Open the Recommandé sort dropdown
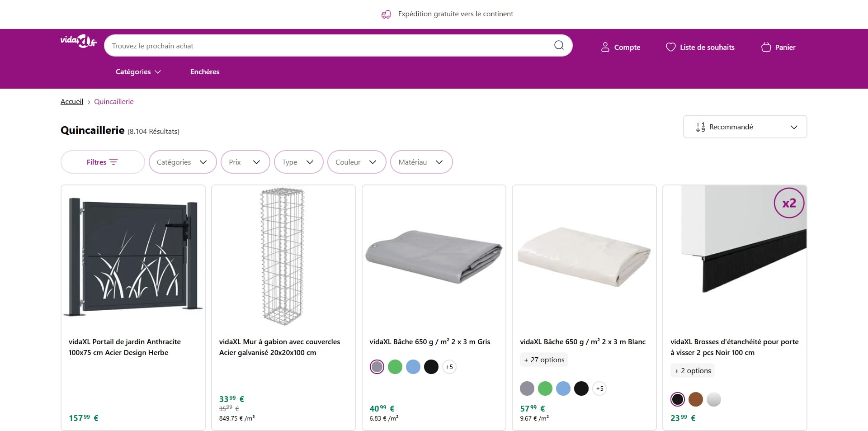Viewport: 868px width, 431px height. pos(745,127)
